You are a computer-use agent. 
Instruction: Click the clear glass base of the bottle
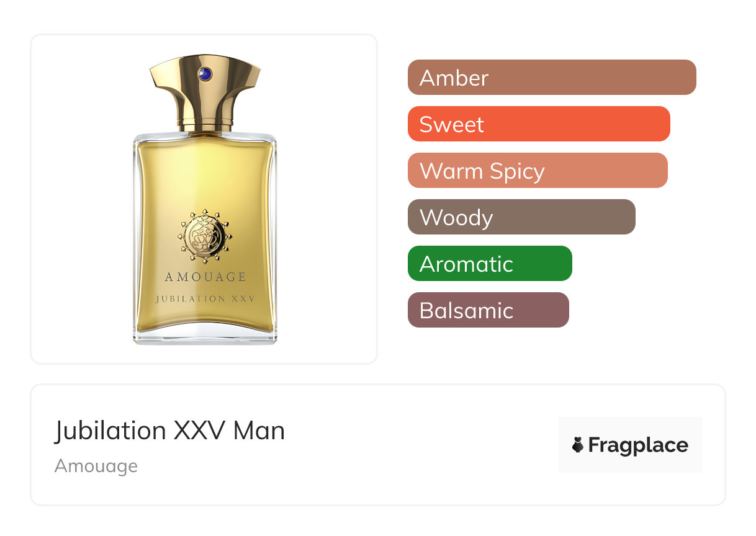205,336
